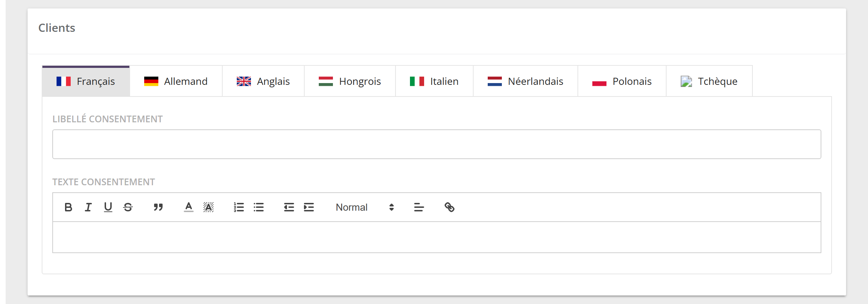Viewport: 868px width, 304px height.
Task: Toggle bold formatting in the editor toolbar
Action: point(69,207)
